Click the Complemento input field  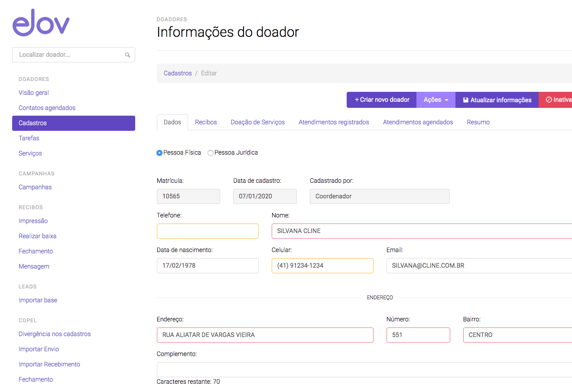pyautogui.click(x=364, y=370)
